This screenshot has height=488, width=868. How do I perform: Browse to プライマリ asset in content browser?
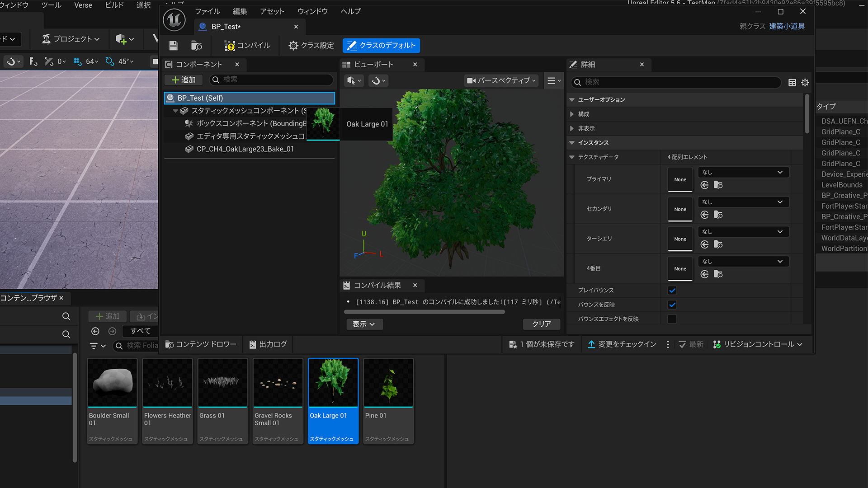point(718,185)
